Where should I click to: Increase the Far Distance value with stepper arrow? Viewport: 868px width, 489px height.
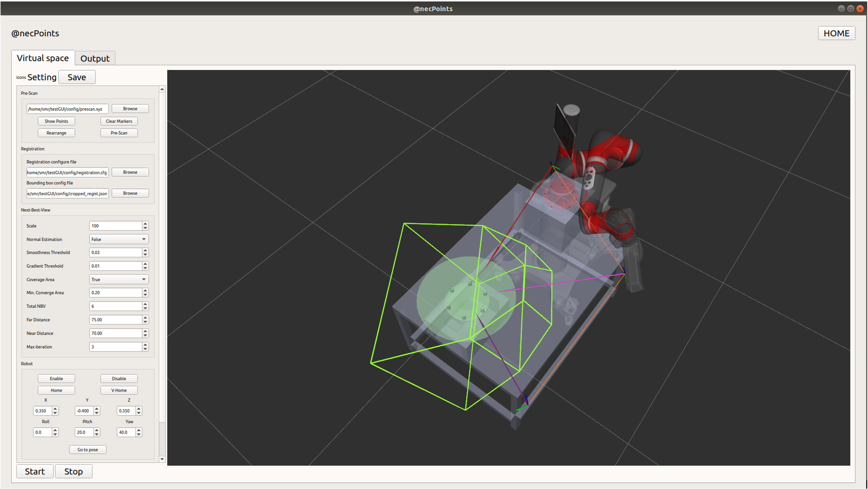coord(145,317)
